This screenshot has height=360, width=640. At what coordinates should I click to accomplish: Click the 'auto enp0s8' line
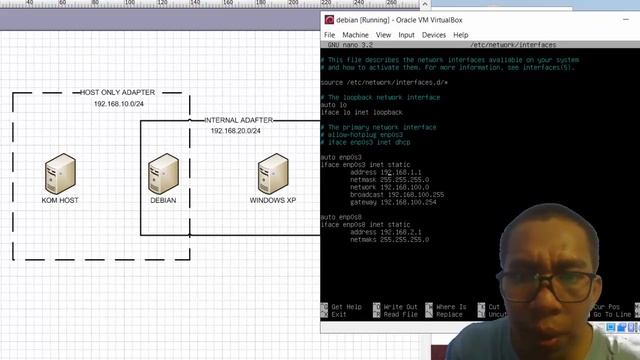[341, 217]
